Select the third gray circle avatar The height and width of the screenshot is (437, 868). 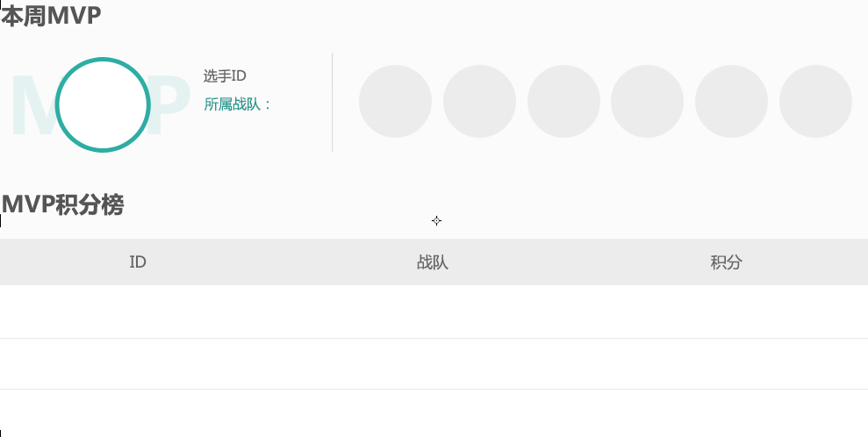[x=563, y=102]
